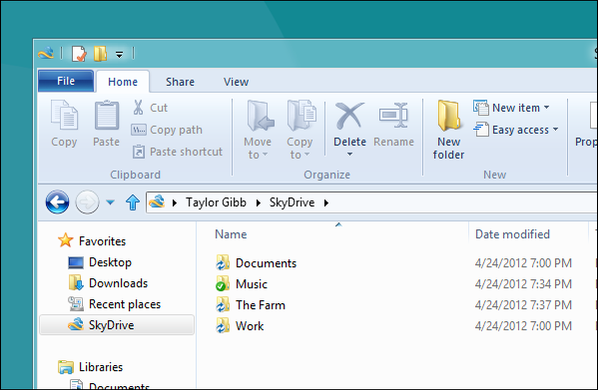598x390 pixels.
Task: Click the 7:34 PM modified date
Action: 523,284
